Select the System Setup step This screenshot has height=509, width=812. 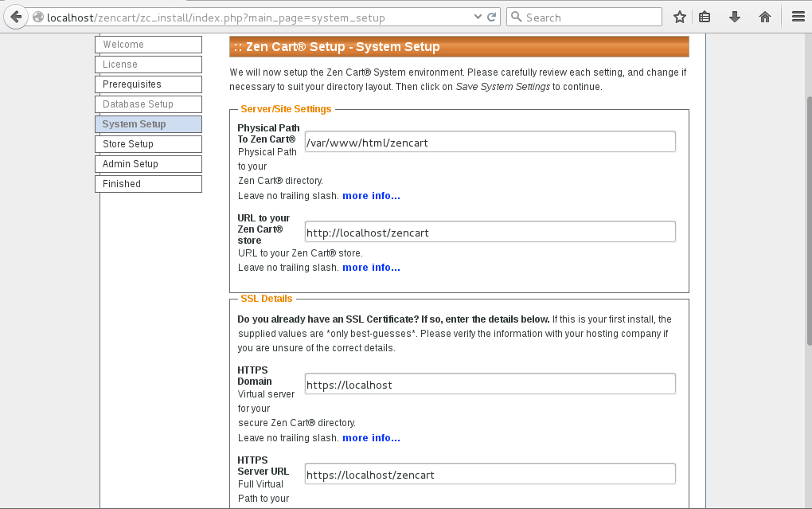149,124
